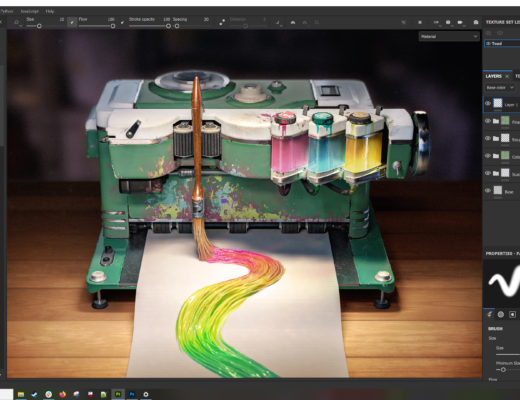Click the Stroke opacity slider handle

168,26
